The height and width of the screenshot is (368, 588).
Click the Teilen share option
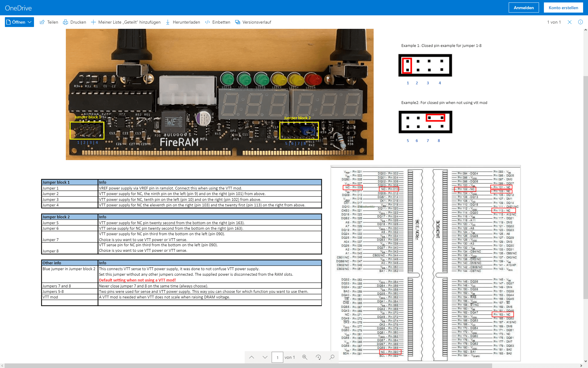tap(49, 22)
